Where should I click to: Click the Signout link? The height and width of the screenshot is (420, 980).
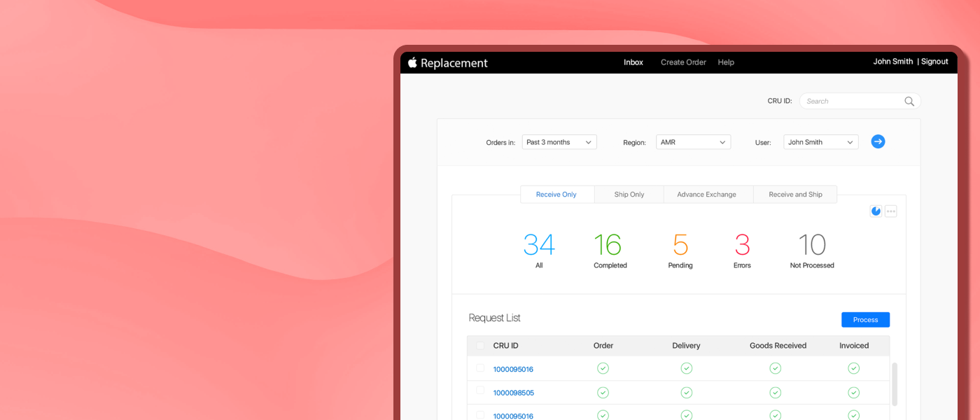point(934,62)
